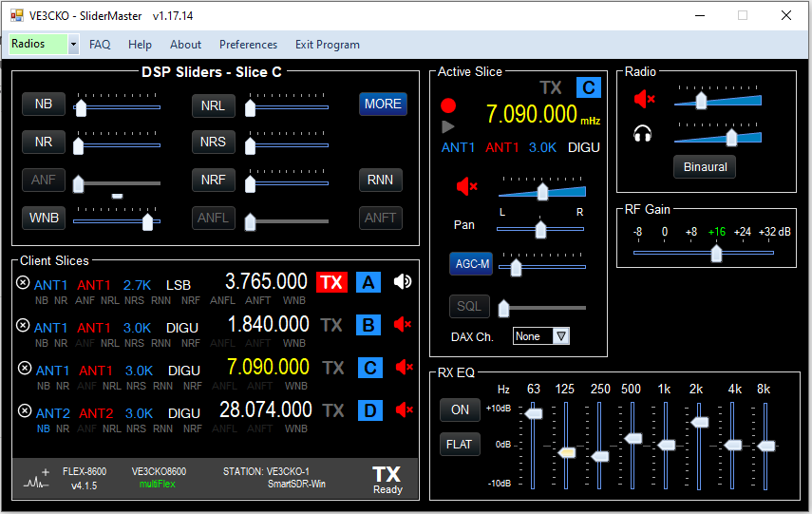Unmute slice B speaker icon

pos(403,325)
